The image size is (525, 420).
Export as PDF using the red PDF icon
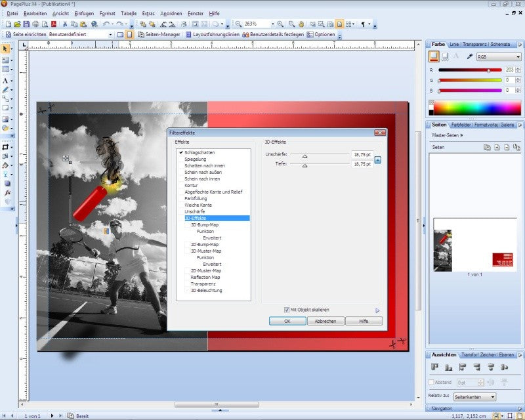point(54,24)
